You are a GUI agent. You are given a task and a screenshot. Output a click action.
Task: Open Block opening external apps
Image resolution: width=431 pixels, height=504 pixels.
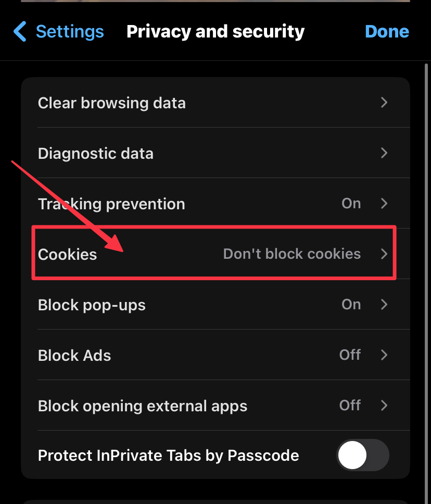click(143, 406)
